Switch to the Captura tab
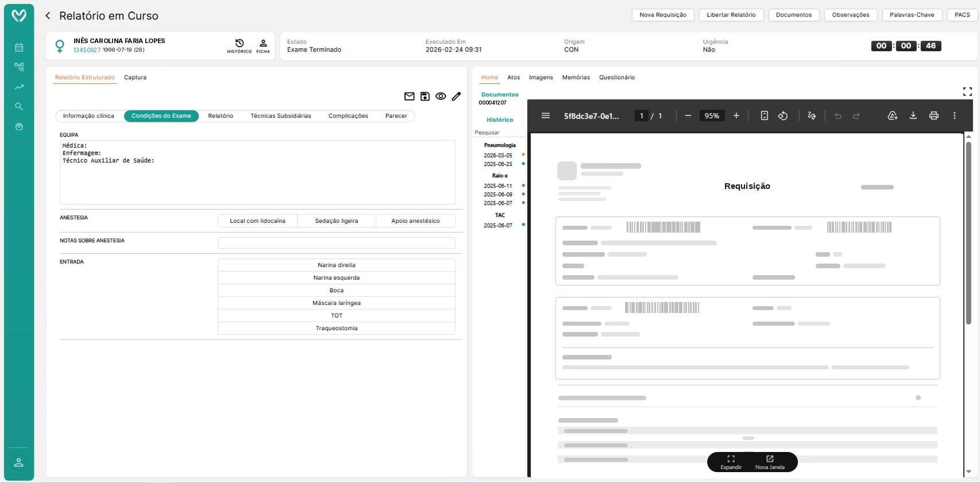This screenshot has width=980, height=483. pos(135,78)
